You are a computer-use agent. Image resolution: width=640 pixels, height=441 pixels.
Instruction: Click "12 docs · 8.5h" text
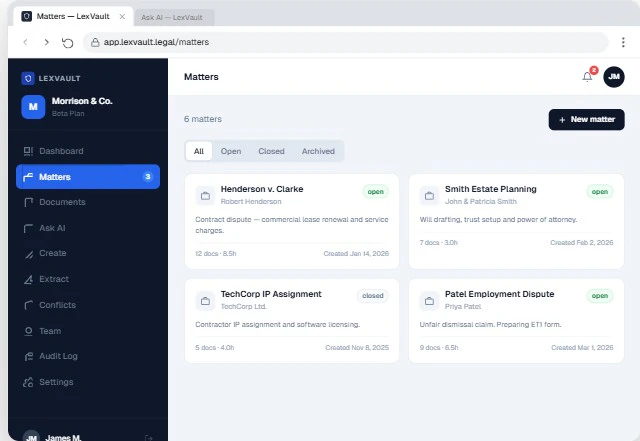[x=216, y=254]
